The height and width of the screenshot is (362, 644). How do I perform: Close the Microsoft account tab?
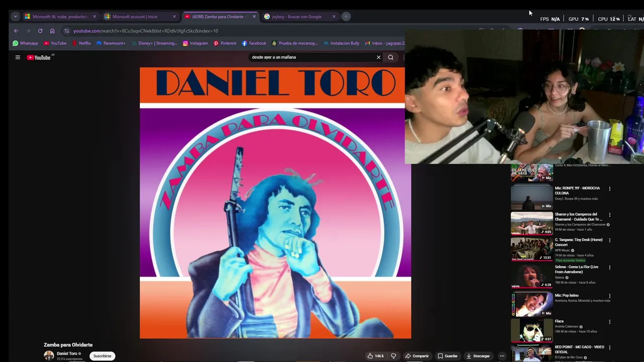(x=175, y=17)
